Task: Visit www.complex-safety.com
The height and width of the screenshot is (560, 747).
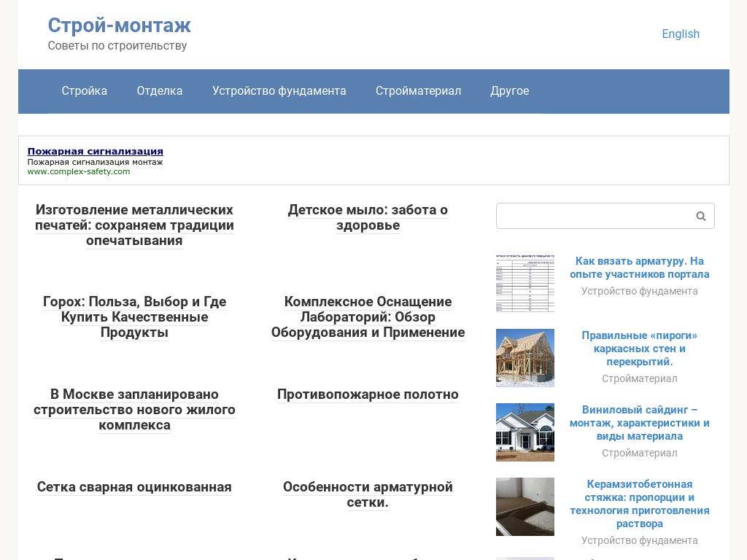Action: pyautogui.click(x=79, y=171)
